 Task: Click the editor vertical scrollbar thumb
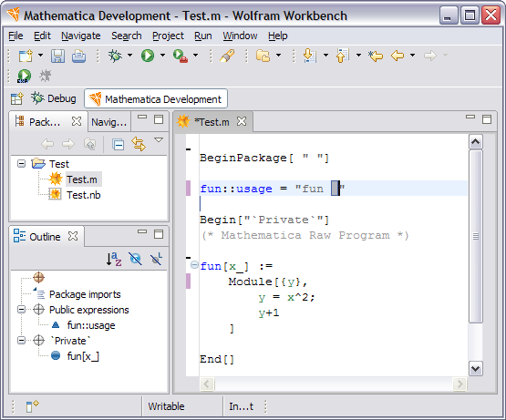(475, 237)
